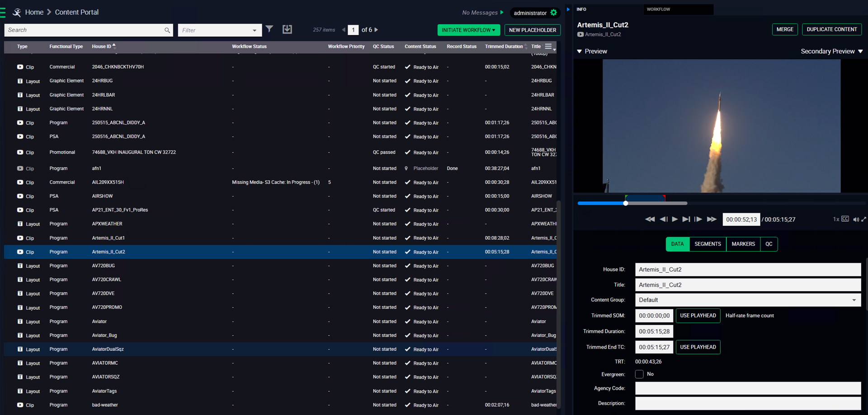Open the green hamburger main menu
868x415 pixels.
point(2,12)
